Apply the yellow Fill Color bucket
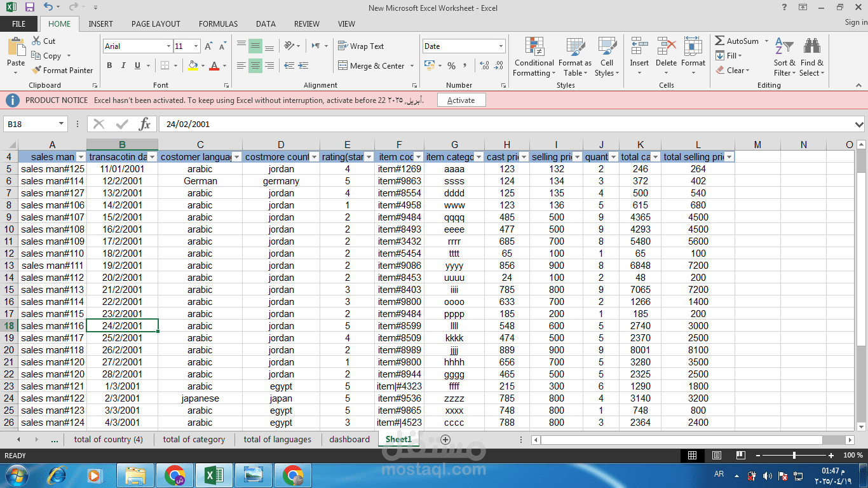This screenshot has width=868, height=488. tap(193, 65)
